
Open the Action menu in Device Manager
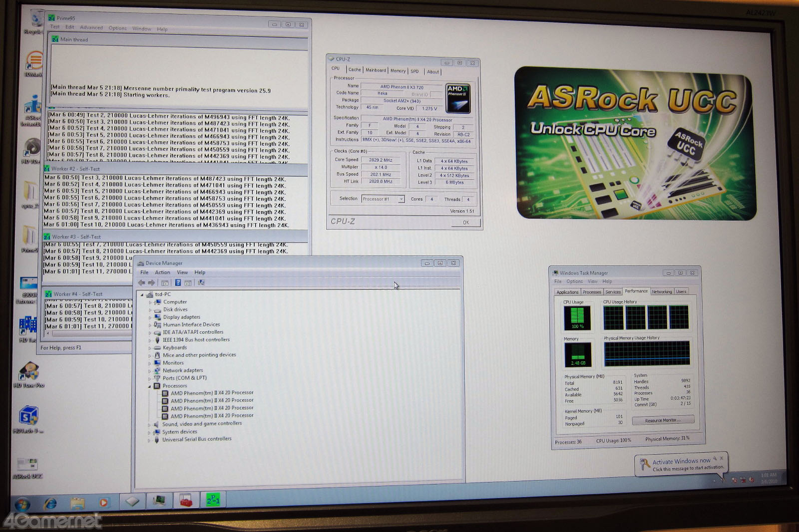pyautogui.click(x=162, y=272)
